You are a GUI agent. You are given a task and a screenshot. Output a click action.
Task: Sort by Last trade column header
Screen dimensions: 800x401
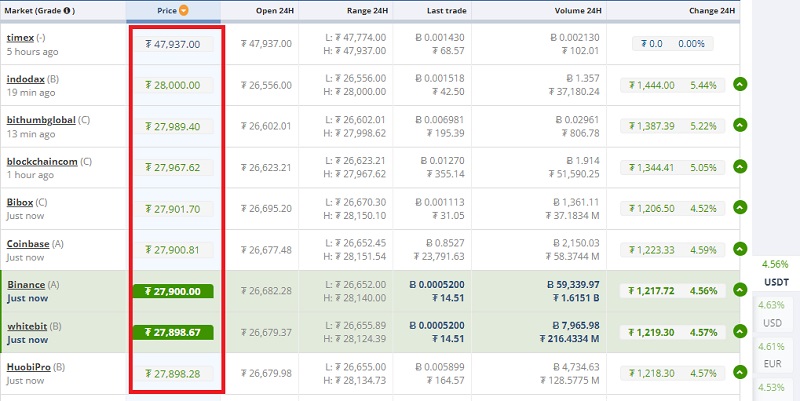[x=446, y=11]
